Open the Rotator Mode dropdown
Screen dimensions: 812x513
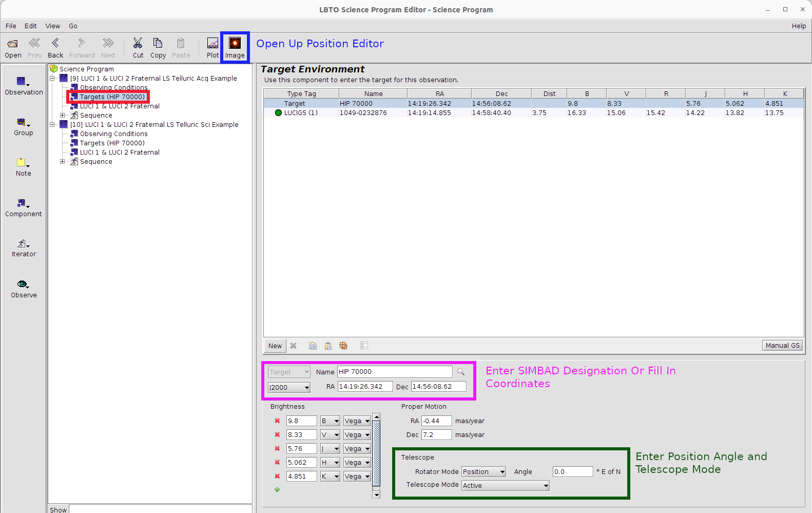(x=484, y=472)
